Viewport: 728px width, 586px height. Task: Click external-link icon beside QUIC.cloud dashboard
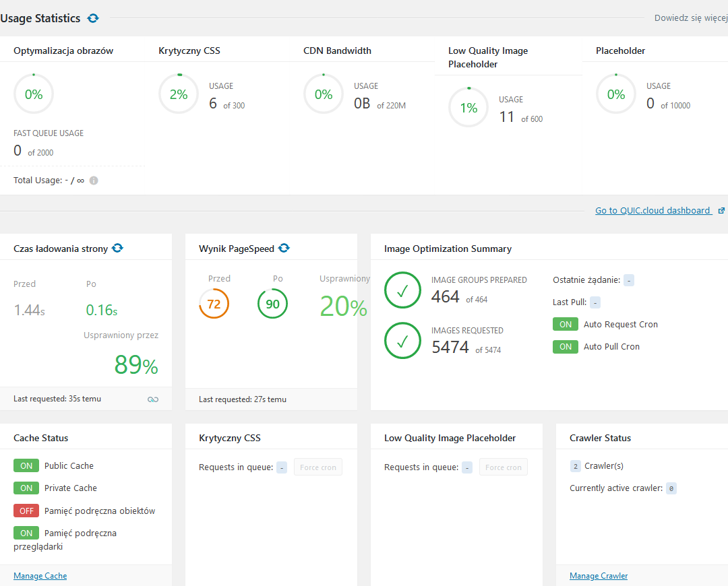click(x=721, y=211)
